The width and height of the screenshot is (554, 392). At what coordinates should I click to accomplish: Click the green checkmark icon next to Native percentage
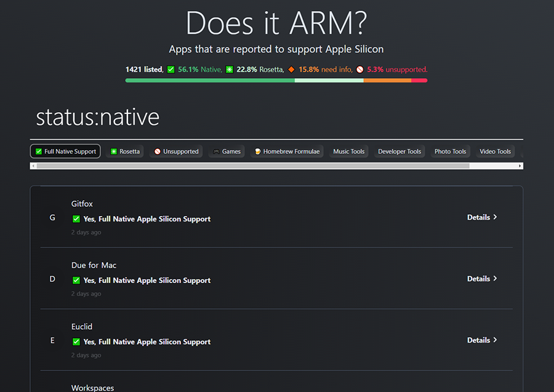171,70
